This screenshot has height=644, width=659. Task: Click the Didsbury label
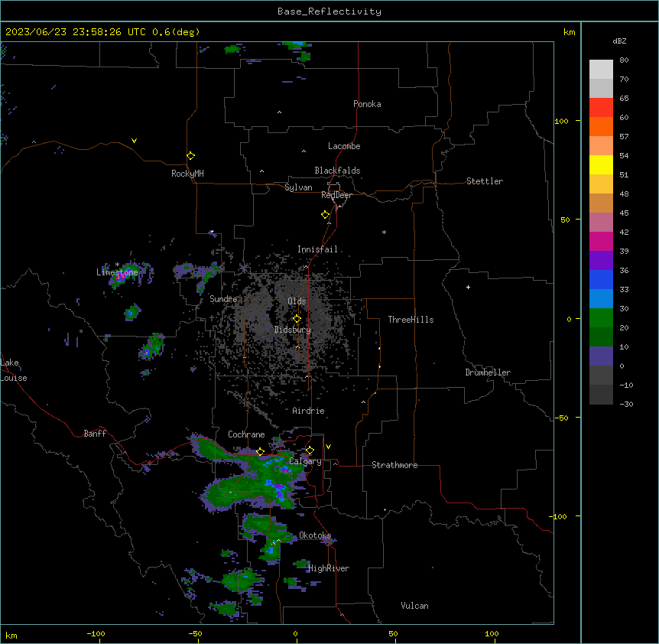coord(293,330)
